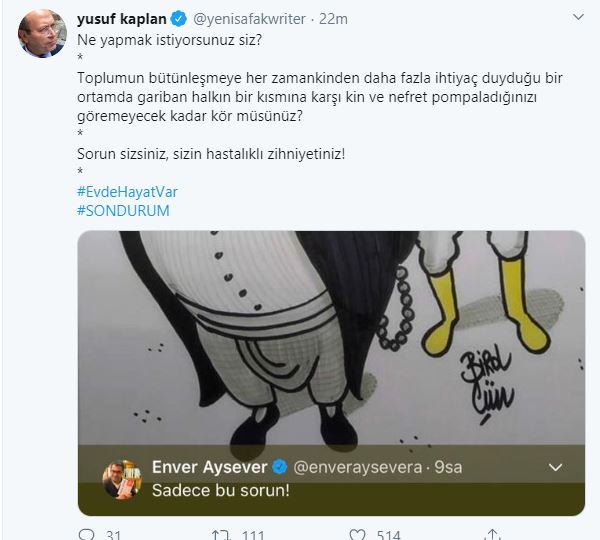Screen dimensions: 600x540
Task: Open the #SONDURUM hashtag
Action: click(123, 210)
